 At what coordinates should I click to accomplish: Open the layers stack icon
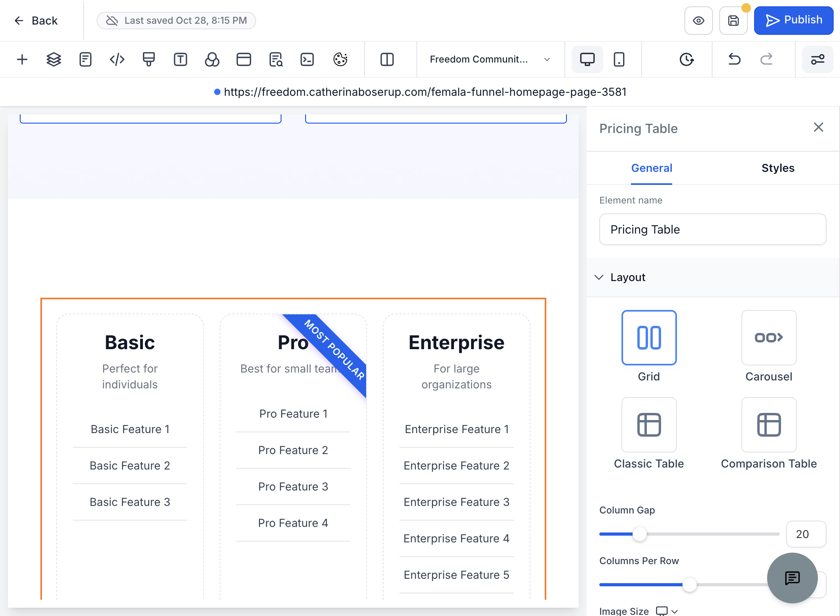pyautogui.click(x=54, y=59)
